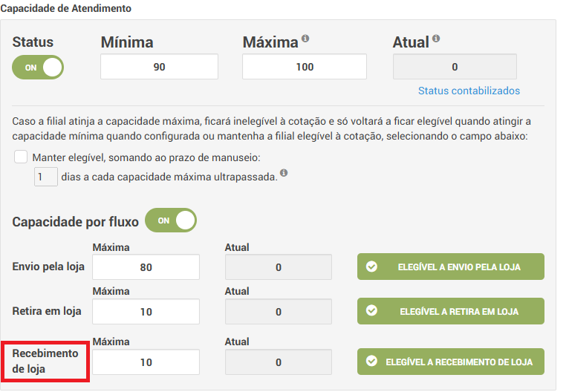The image size is (569, 392).
Task: Click Recebimento de loja Máxima input
Action: coord(146,362)
